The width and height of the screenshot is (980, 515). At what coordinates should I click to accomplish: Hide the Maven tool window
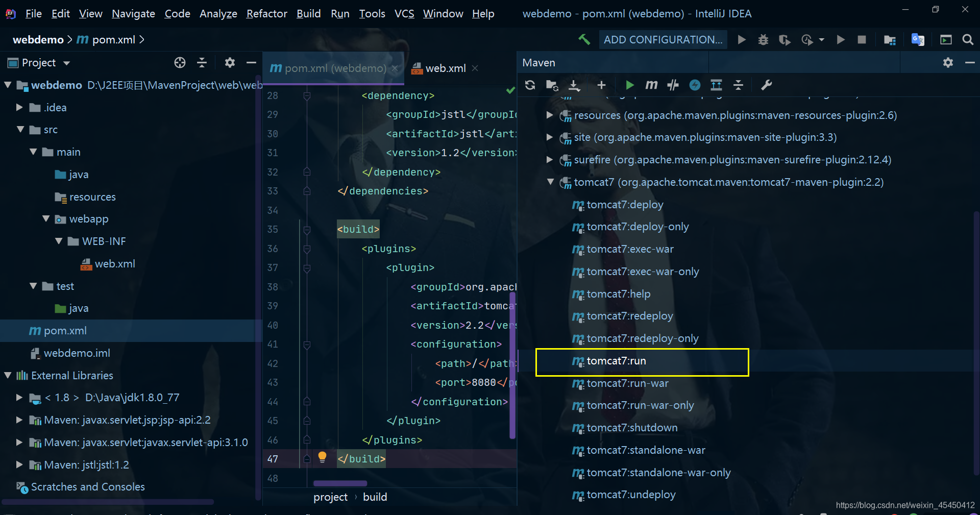(970, 62)
